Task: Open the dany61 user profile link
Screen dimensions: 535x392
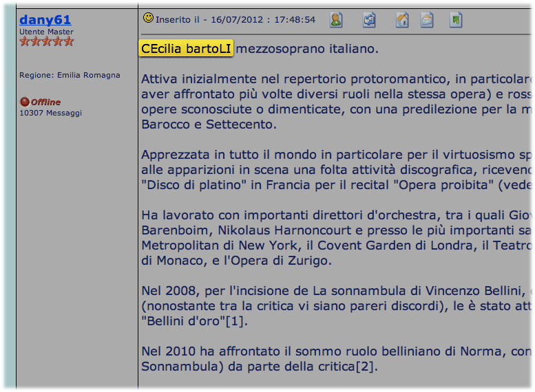Action: (45, 20)
